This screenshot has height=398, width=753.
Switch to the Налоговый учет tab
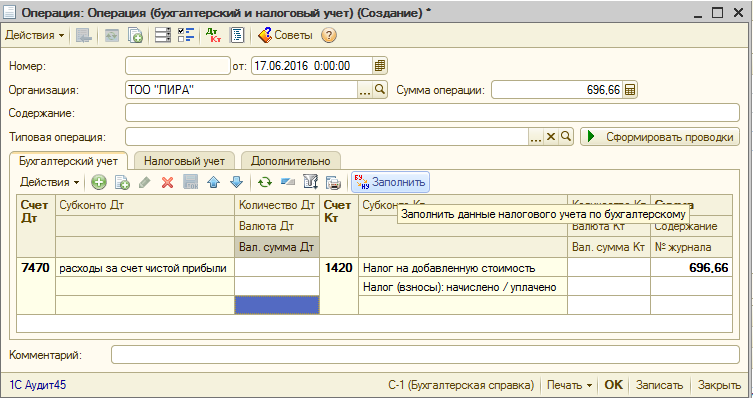pos(184,161)
